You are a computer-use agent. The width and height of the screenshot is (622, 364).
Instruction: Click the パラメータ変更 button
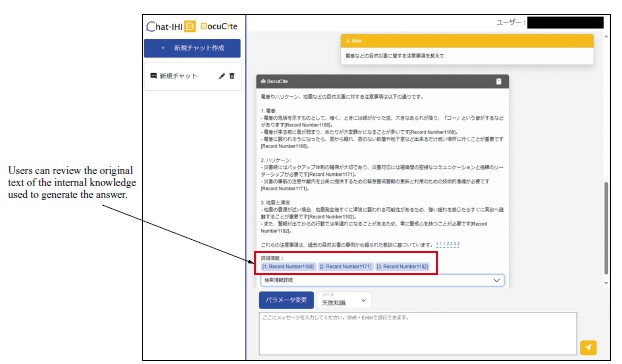tap(286, 300)
